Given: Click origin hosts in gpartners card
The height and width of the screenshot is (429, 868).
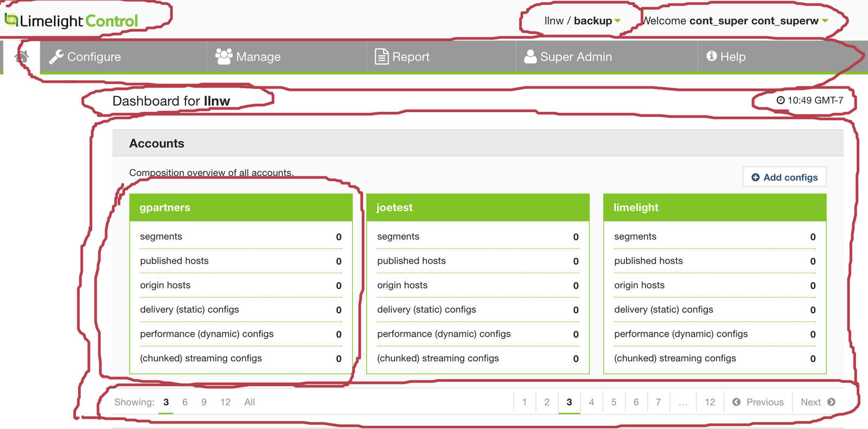Looking at the screenshot, I should 241,285.
